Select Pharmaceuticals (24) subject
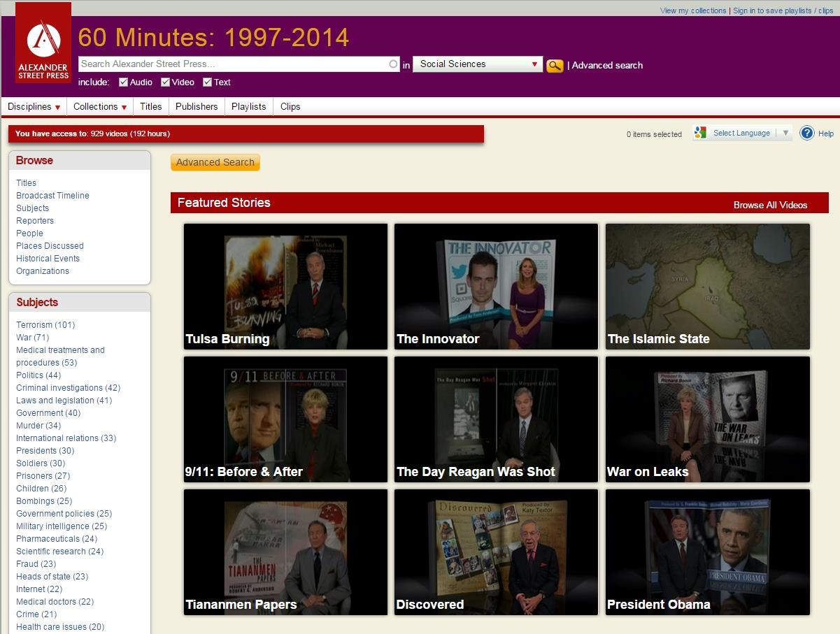The height and width of the screenshot is (634, 840). 57,539
